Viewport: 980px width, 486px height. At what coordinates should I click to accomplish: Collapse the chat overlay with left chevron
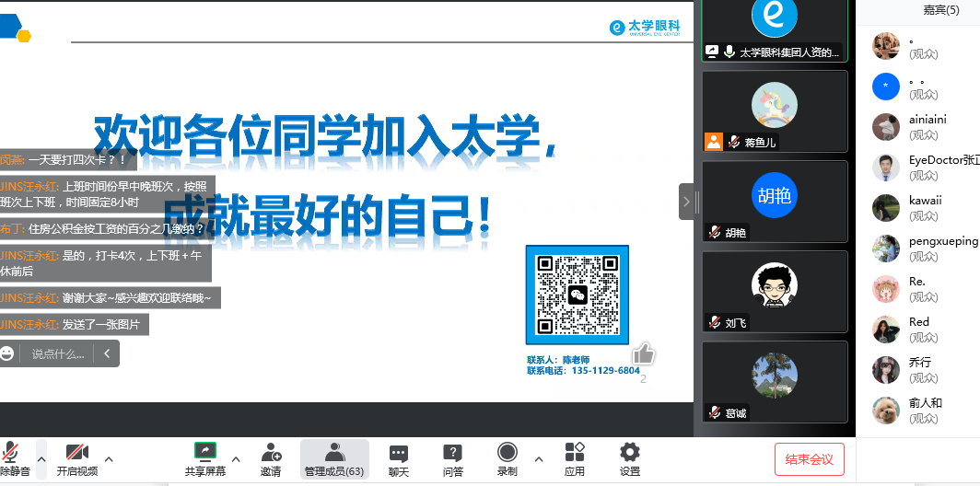107,353
